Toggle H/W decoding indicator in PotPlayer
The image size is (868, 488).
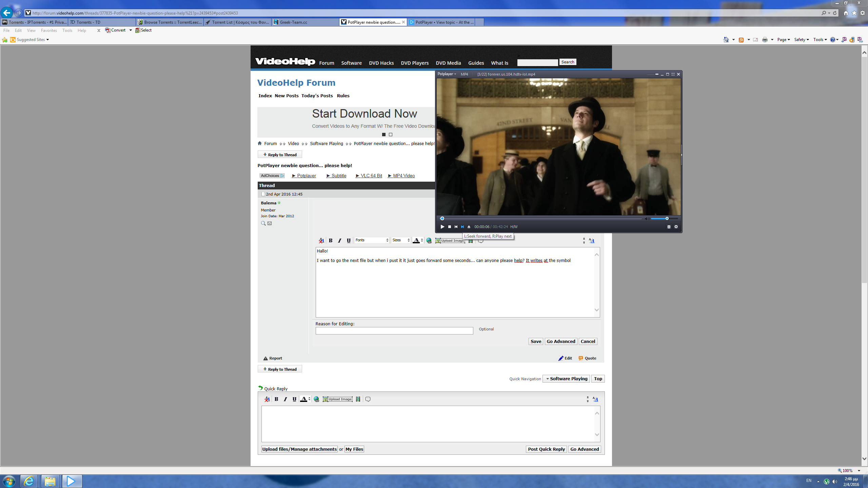coord(514,227)
